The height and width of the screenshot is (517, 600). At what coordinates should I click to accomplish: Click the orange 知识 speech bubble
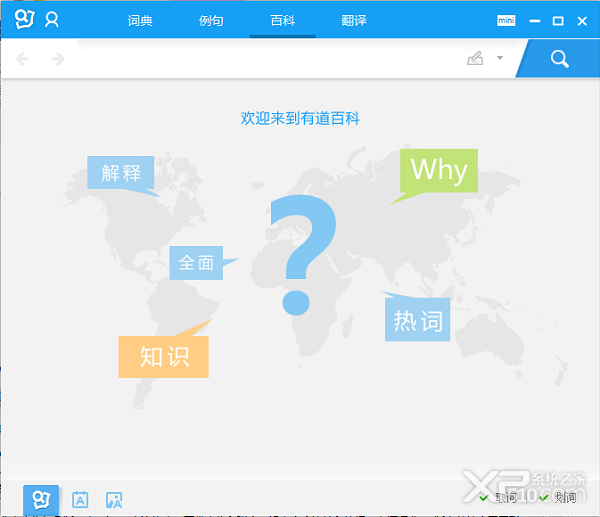(x=163, y=357)
